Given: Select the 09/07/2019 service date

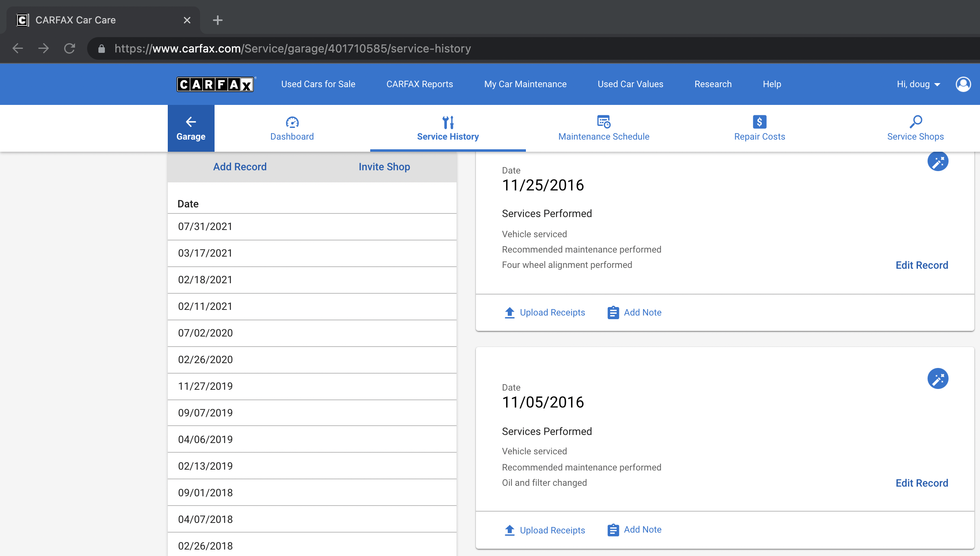Looking at the screenshot, I should pos(312,413).
